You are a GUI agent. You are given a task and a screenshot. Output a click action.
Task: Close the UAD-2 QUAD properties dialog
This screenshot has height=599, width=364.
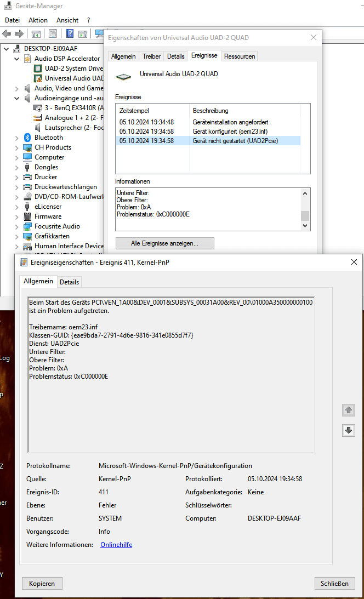click(x=314, y=37)
